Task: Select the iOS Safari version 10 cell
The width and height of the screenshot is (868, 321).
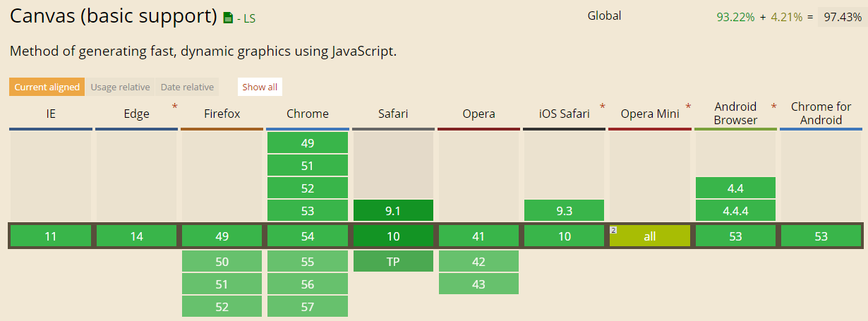Action: coord(565,236)
